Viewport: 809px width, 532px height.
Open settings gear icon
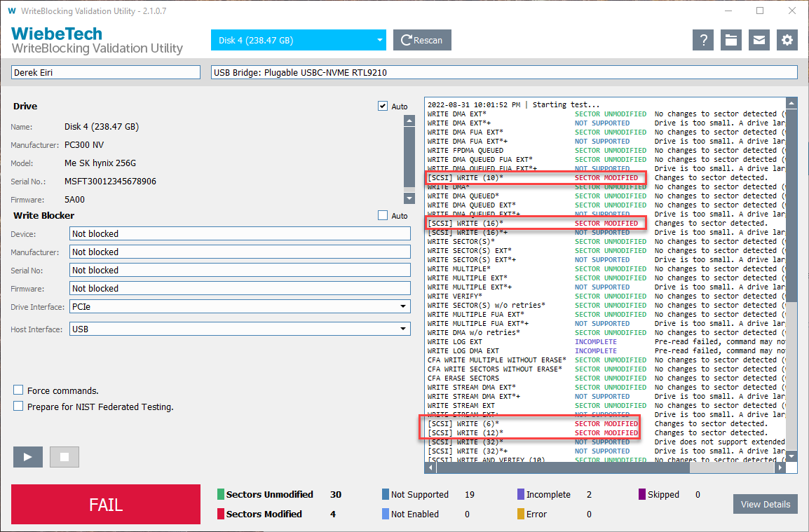pos(787,40)
